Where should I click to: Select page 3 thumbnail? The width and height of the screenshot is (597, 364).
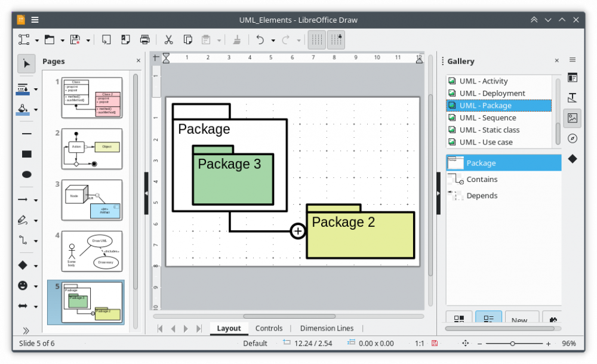(x=92, y=200)
